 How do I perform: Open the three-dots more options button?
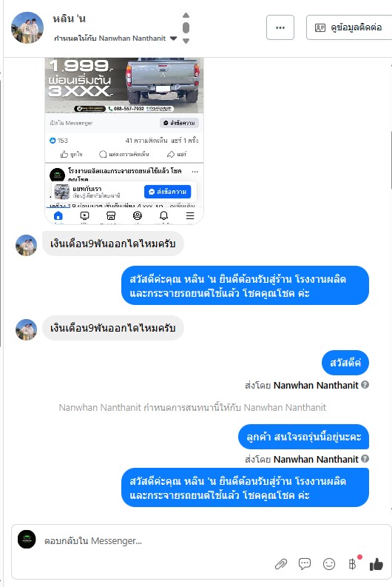[280, 27]
